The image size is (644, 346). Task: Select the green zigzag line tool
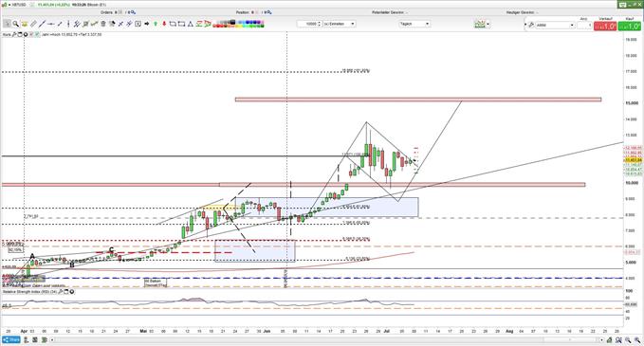(94, 24)
